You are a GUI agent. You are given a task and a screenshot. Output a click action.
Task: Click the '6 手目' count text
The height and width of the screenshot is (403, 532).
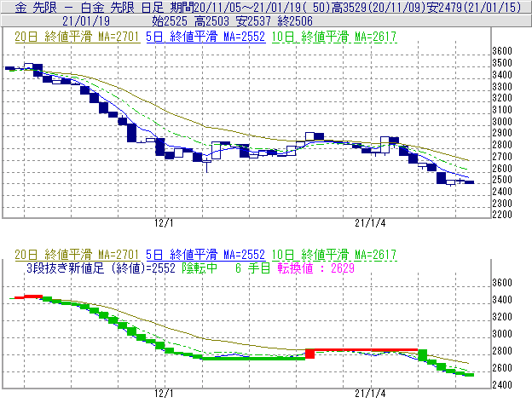coord(252,268)
